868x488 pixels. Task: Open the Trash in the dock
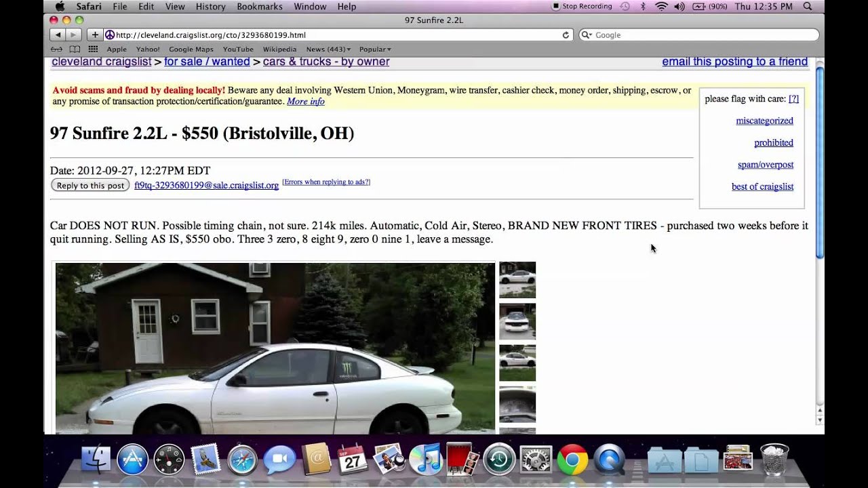pyautogui.click(x=774, y=459)
